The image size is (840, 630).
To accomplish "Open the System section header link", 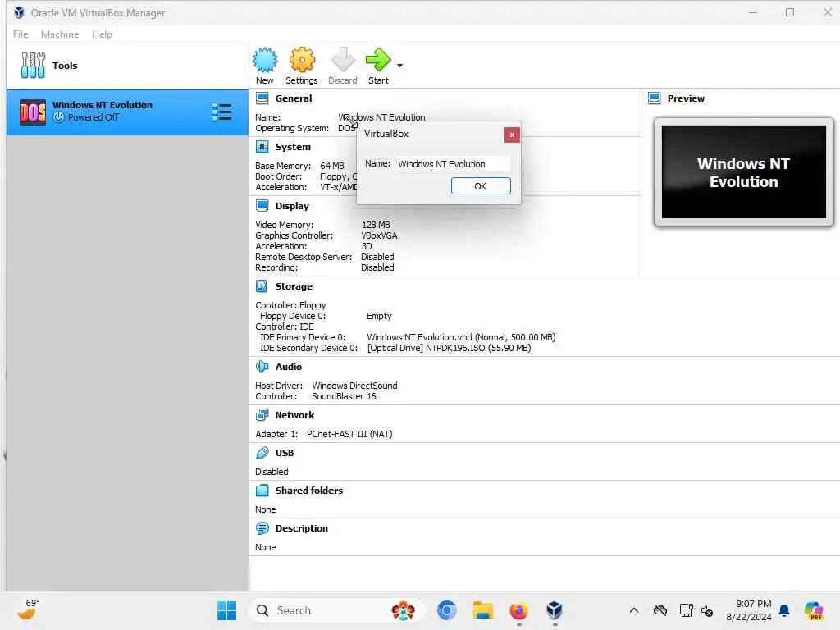I will pyautogui.click(x=293, y=147).
